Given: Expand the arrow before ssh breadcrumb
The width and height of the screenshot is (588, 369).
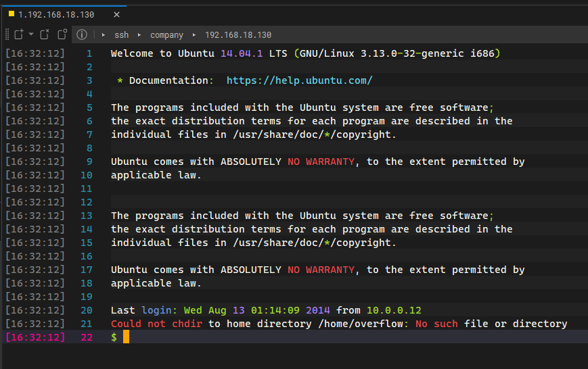Looking at the screenshot, I should coord(104,34).
